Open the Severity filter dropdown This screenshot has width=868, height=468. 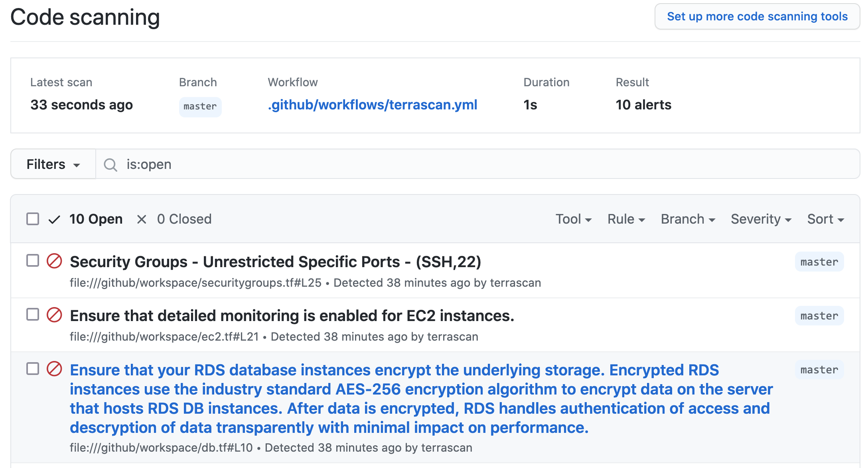[x=761, y=219]
